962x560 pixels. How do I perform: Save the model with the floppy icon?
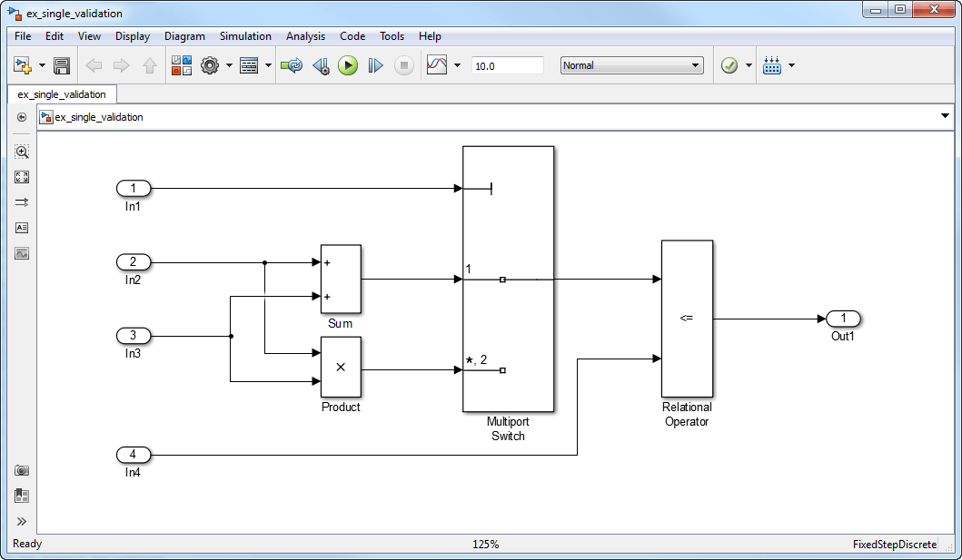click(62, 65)
